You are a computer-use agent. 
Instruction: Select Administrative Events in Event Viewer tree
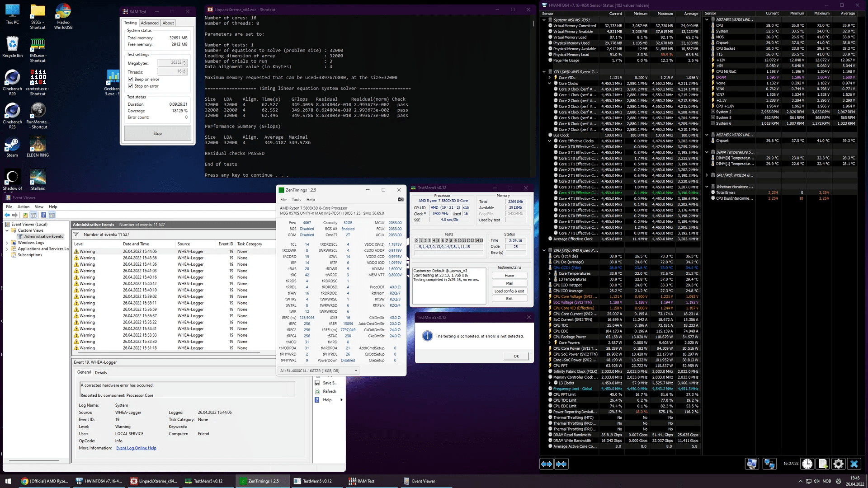[43, 236]
